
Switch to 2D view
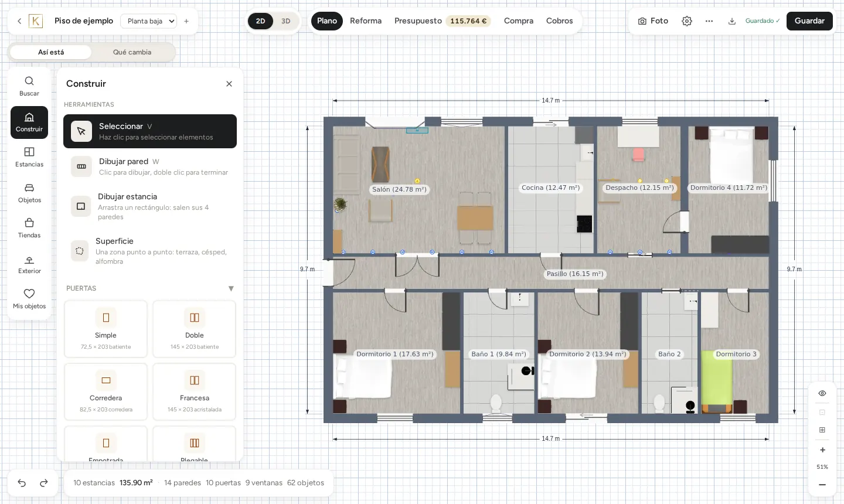point(260,21)
